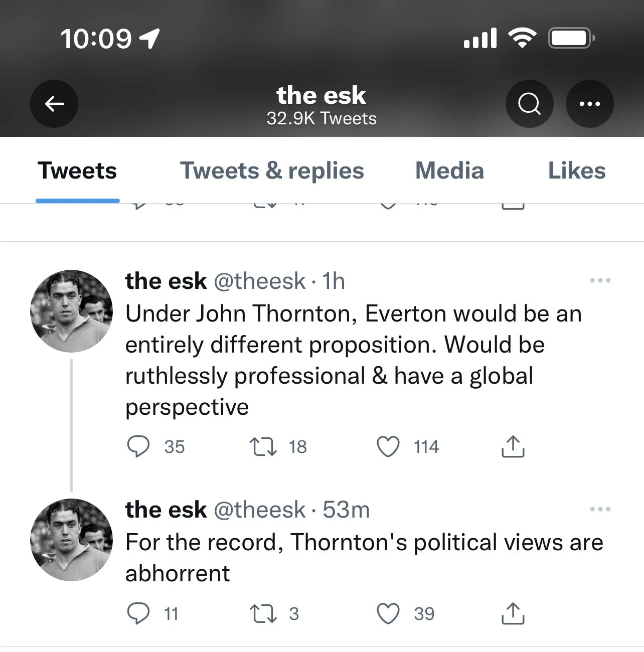Tap the back arrow button
644x652 pixels.
pyautogui.click(x=54, y=104)
